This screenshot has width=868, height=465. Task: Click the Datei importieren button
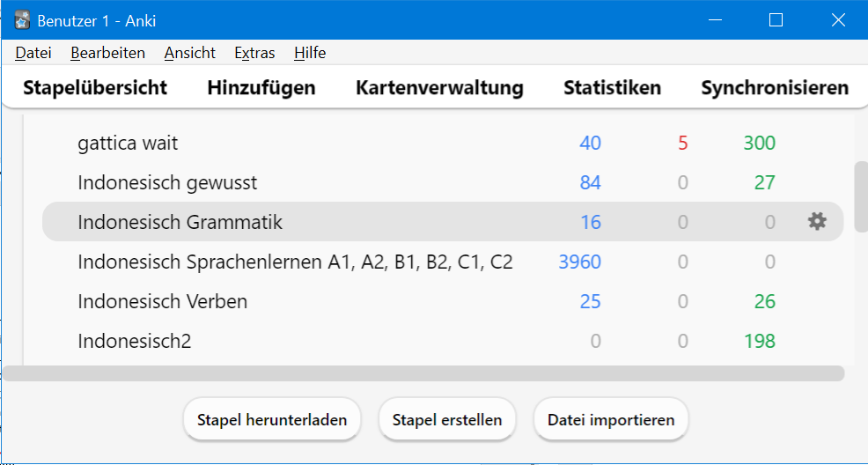[x=611, y=420]
